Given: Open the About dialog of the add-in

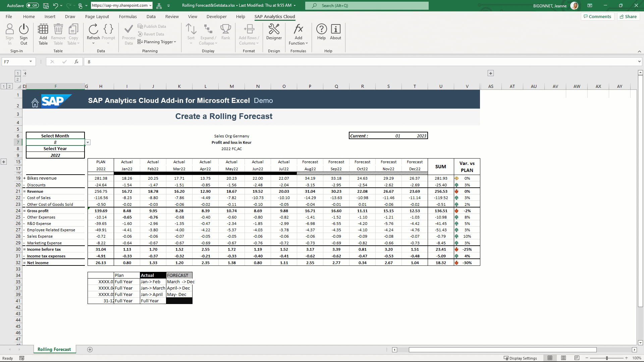Looking at the screenshot, I should click(x=335, y=34).
